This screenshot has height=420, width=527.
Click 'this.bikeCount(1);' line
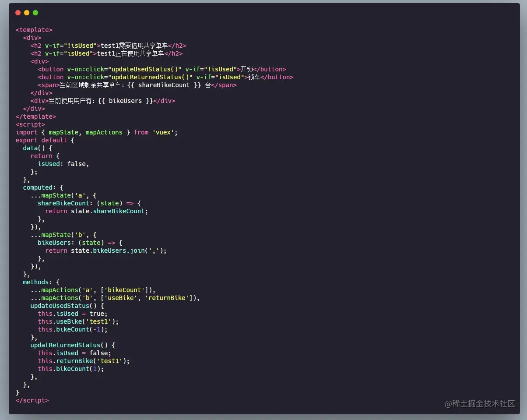pos(71,369)
